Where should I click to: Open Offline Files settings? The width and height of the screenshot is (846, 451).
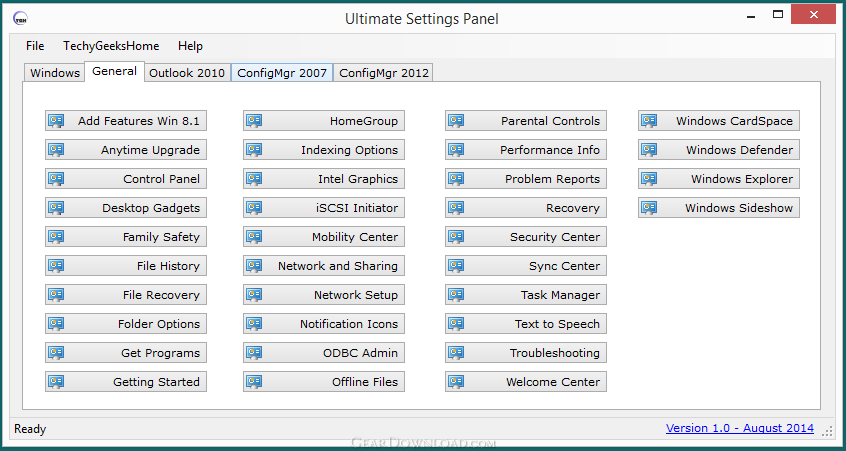[x=324, y=382]
